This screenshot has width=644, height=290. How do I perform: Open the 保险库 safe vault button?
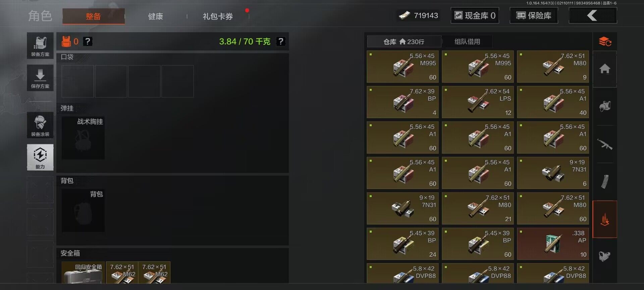(534, 15)
